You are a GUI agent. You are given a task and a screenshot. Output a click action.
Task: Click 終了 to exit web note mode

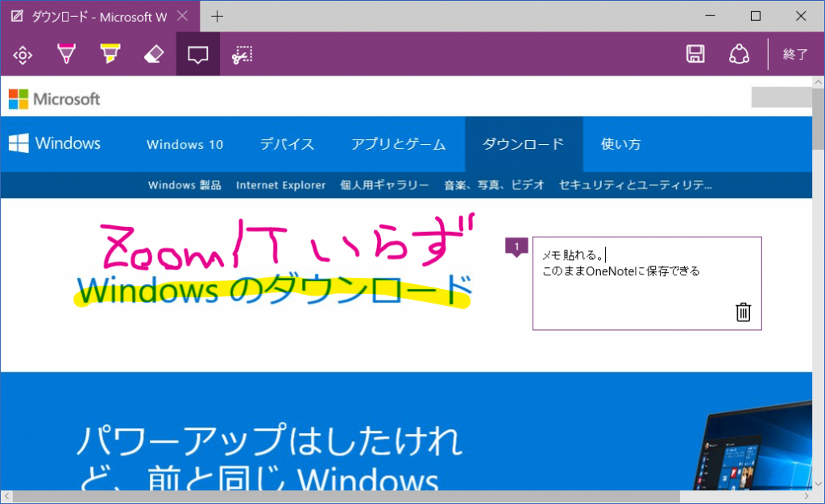click(794, 54)
